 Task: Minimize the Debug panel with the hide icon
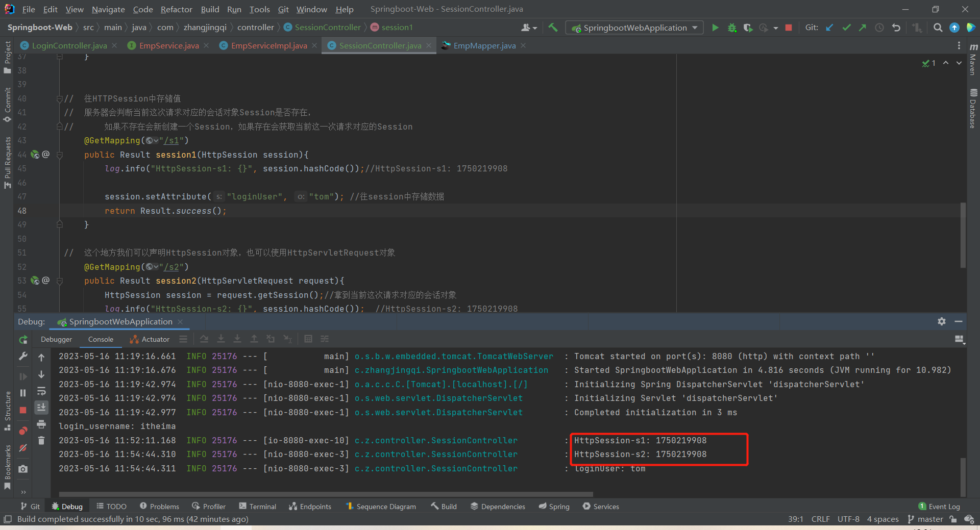coord(958,321)
